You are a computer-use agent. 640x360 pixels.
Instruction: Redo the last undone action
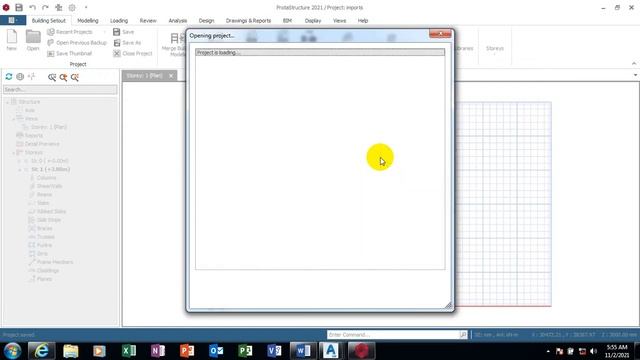pyautogui.click(x=45, y=7)
